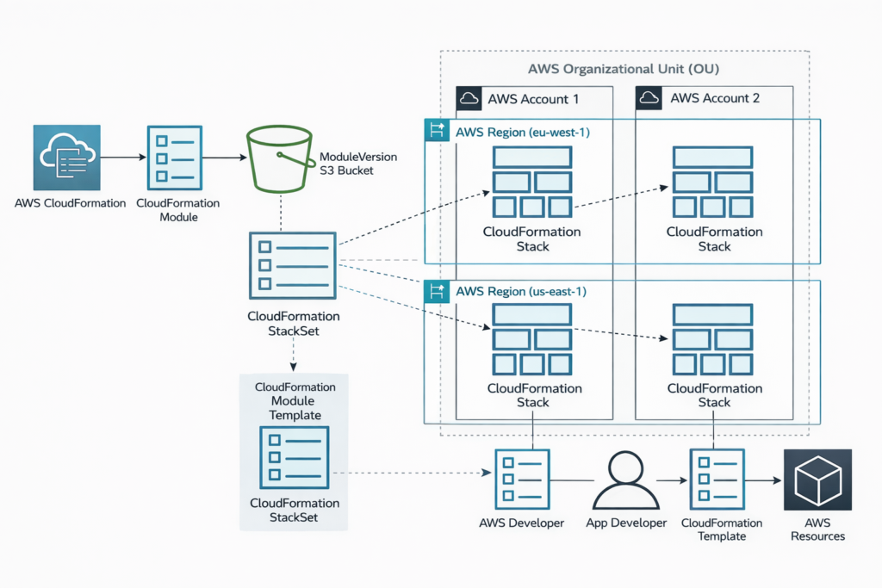Viewport: 882px width, 588px height.
Task: Click Account 2 stack icon in eu-west-1
Action: pos(714,183)
